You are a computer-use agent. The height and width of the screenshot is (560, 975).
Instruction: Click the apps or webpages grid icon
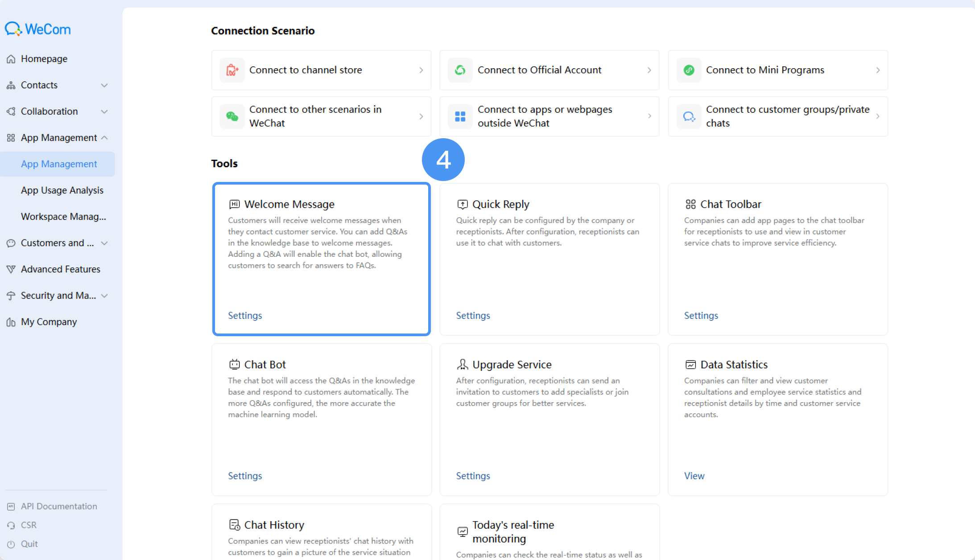click(460, 116)
